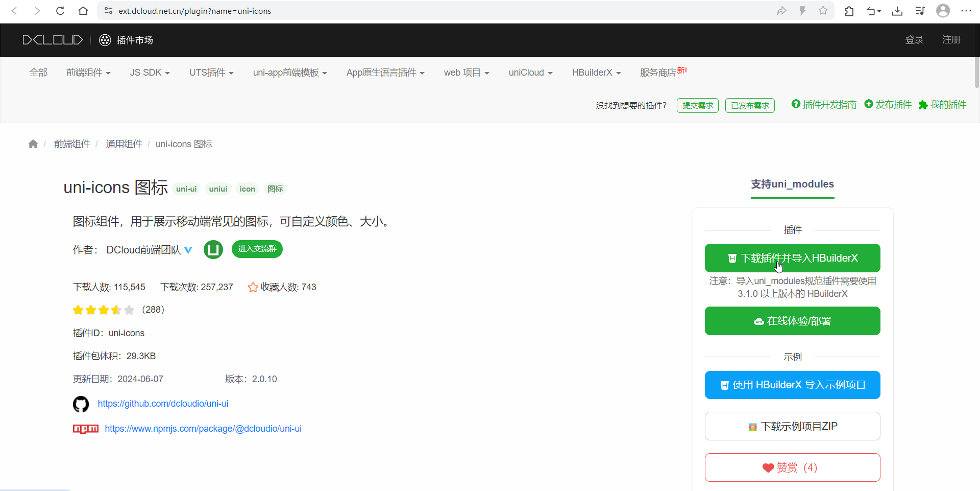Expand the web 项目 dropdown
980x491 pixels.
467,73
